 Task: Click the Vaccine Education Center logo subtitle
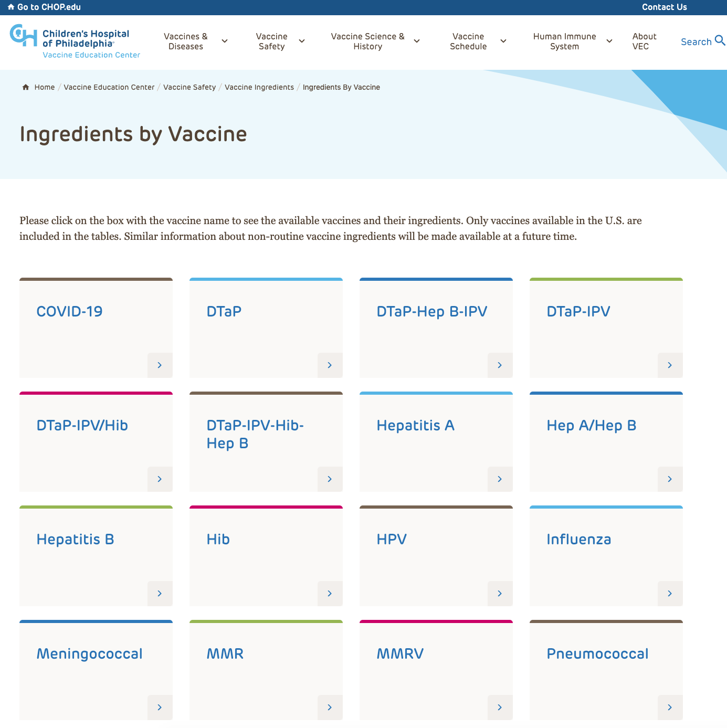(91, 55)
